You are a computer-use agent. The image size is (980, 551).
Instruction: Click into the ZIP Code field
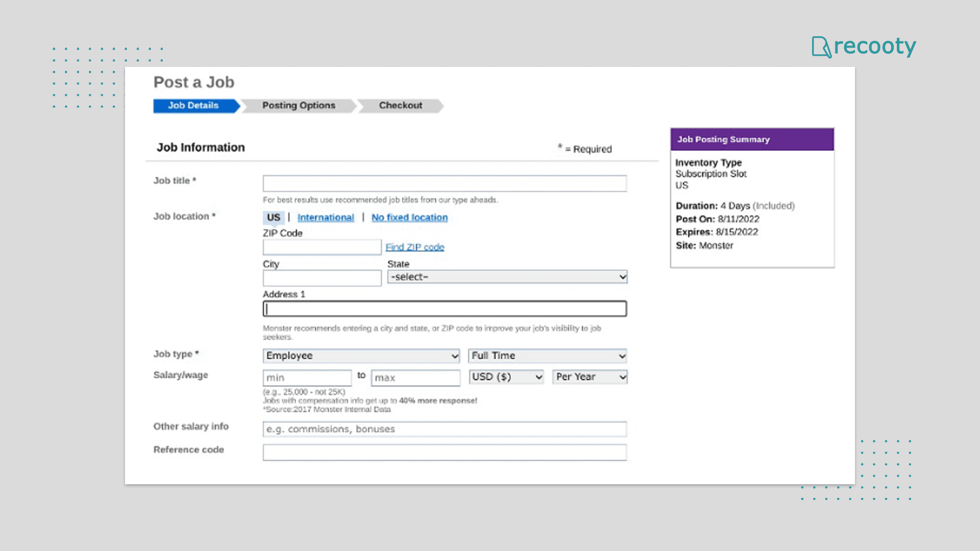322,247
